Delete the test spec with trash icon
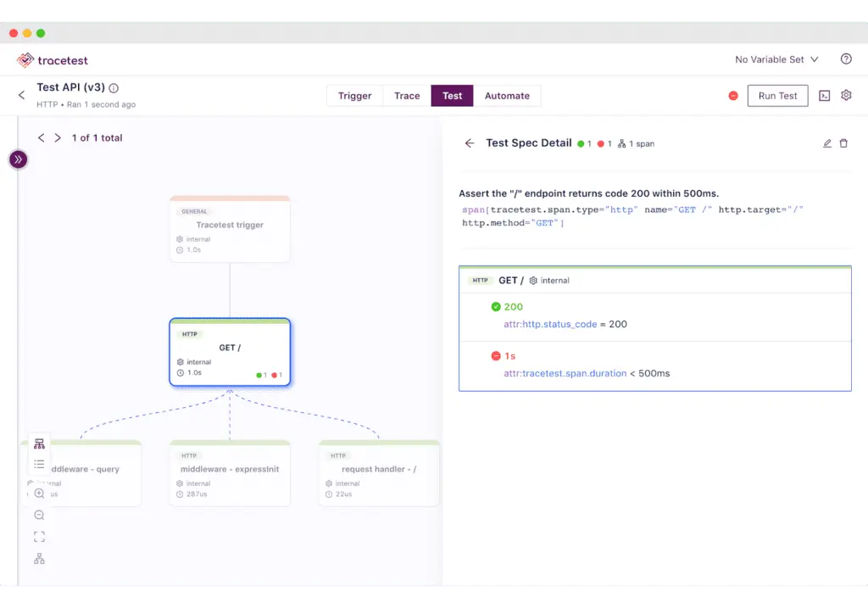This screenshot has width=868, height=608. [843, 143]
